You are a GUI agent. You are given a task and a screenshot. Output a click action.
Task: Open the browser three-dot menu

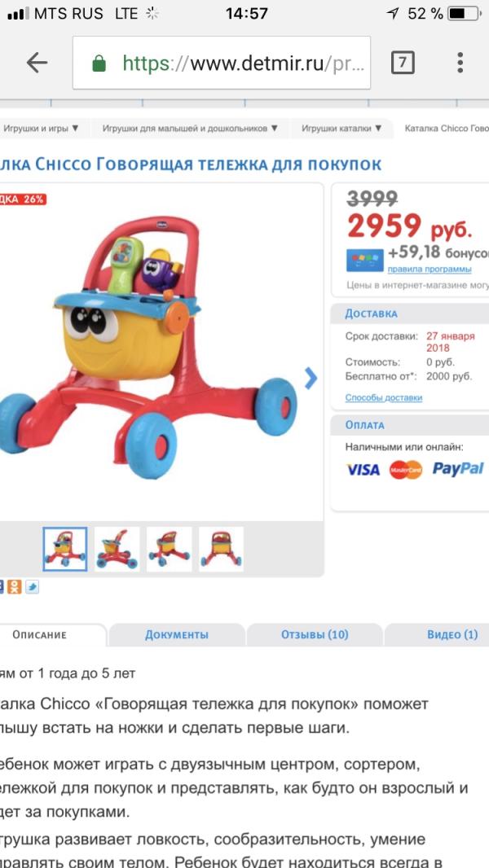(460, 63)
